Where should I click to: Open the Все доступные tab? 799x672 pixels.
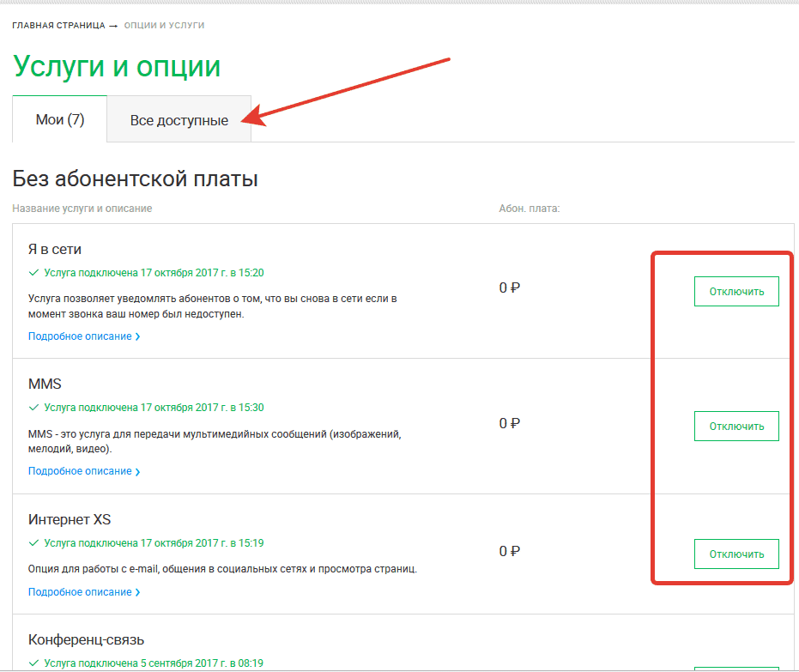[179, 120]
